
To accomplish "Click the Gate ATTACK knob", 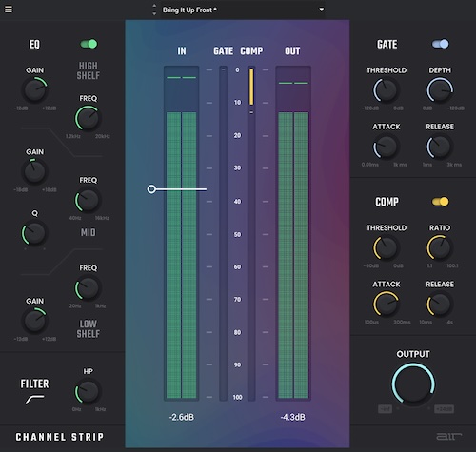I will click(386, 147).
